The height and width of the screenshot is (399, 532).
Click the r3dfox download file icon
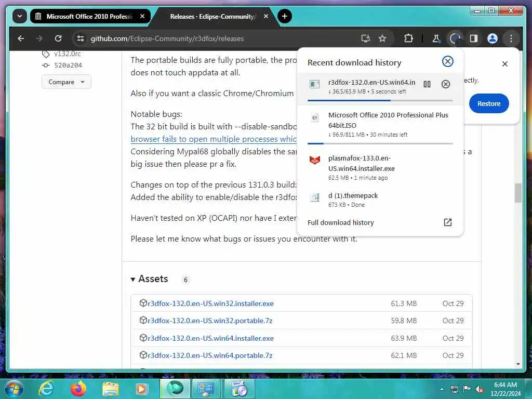314,84
